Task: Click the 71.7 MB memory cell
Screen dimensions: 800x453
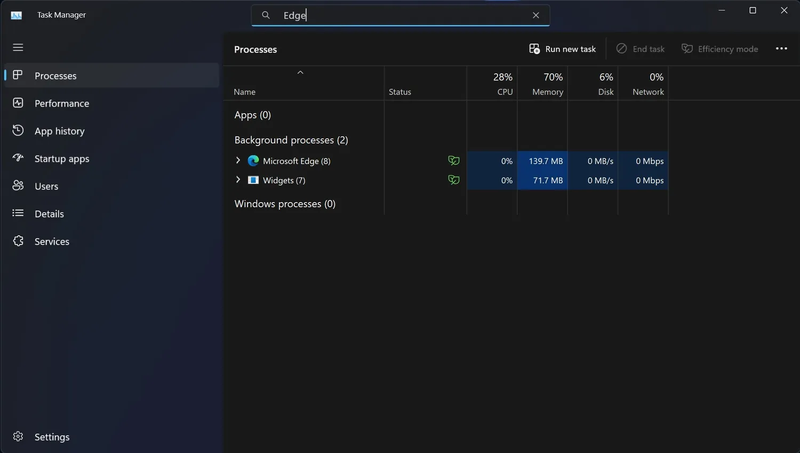Action: [x=542, y=180]
